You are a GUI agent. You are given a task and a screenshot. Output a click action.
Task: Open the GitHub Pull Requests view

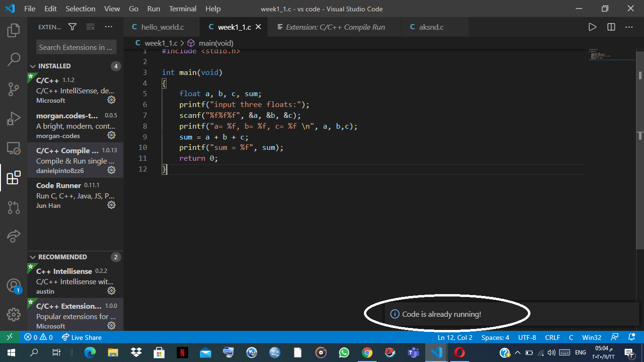(x=14, y=207)
